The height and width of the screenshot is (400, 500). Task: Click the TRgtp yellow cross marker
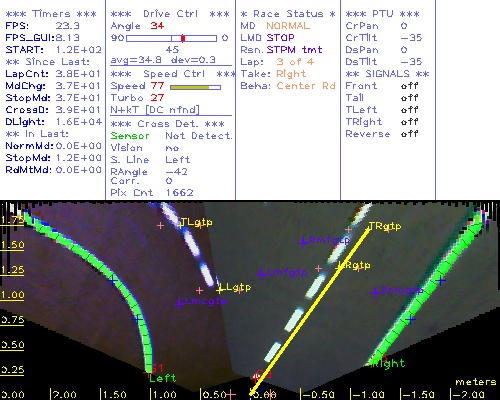(x=368, y=229)
